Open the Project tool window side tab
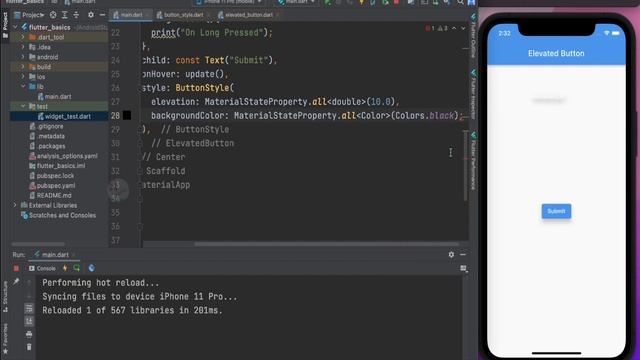The image size is (640, 360). click(5, 24)
